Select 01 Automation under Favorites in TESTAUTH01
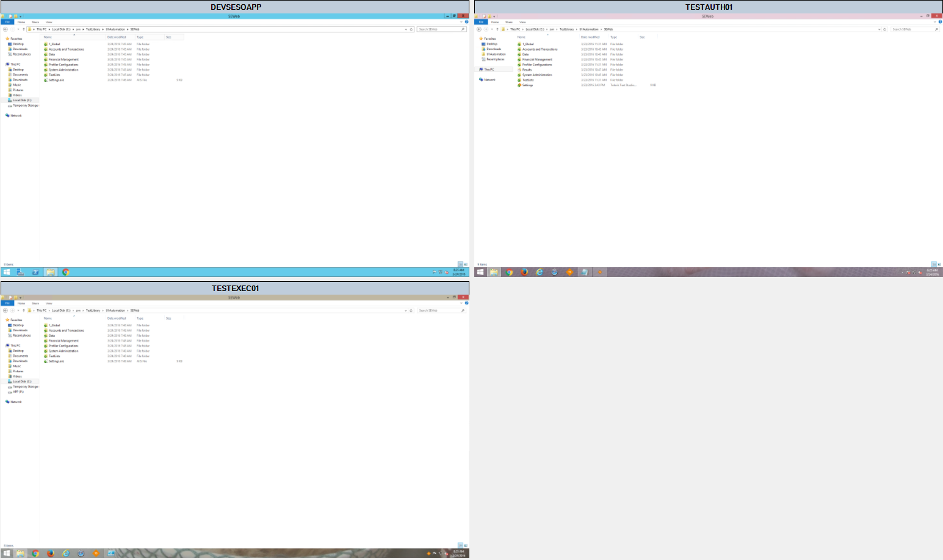 point(496,54)
